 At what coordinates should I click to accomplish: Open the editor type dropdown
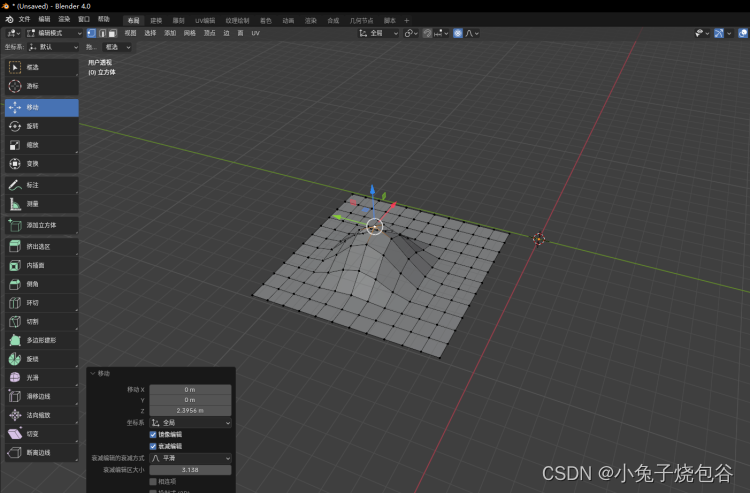coord(13,33)
